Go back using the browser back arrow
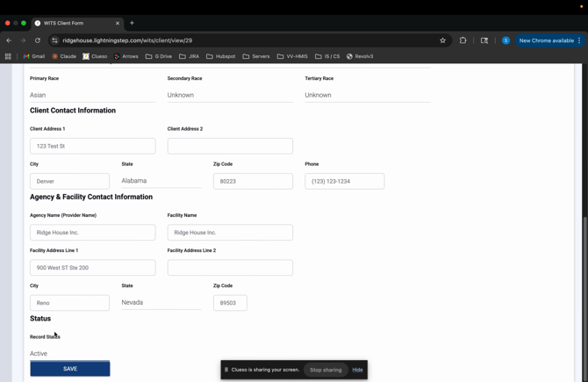This screenshot has height=382, width=588. point(9,40)
